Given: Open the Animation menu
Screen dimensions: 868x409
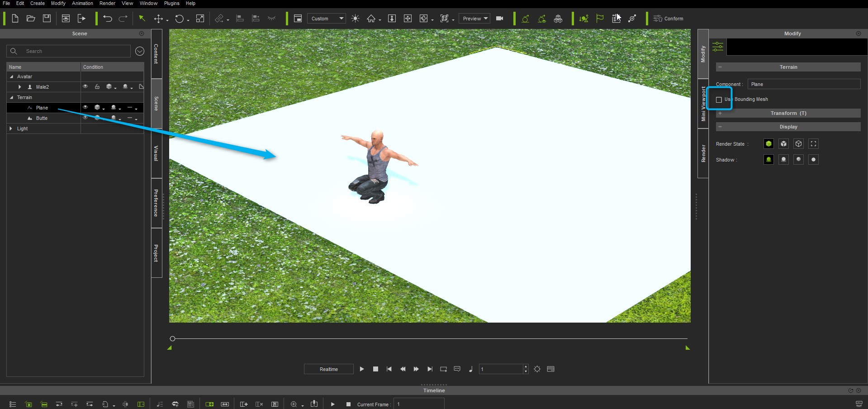Looking at the screenshot, I should [82, 3].
